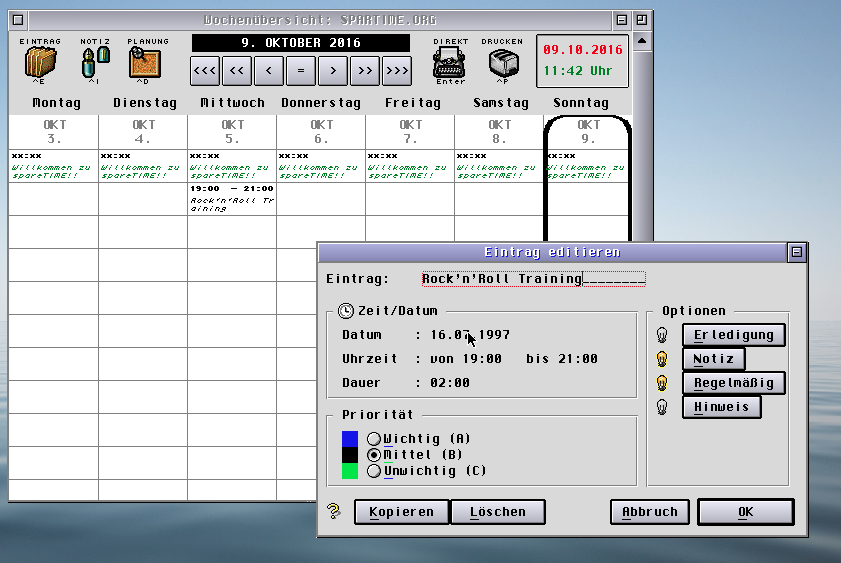Select the Mittel (B) priority option
841x563 pixels.
click(374, 455)
